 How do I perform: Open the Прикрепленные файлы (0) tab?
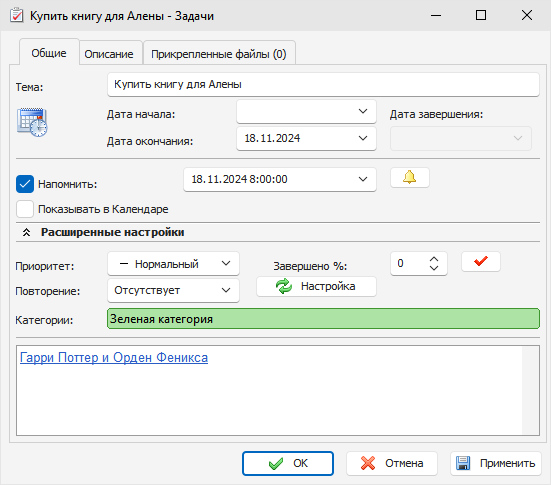tap(219, 54)
